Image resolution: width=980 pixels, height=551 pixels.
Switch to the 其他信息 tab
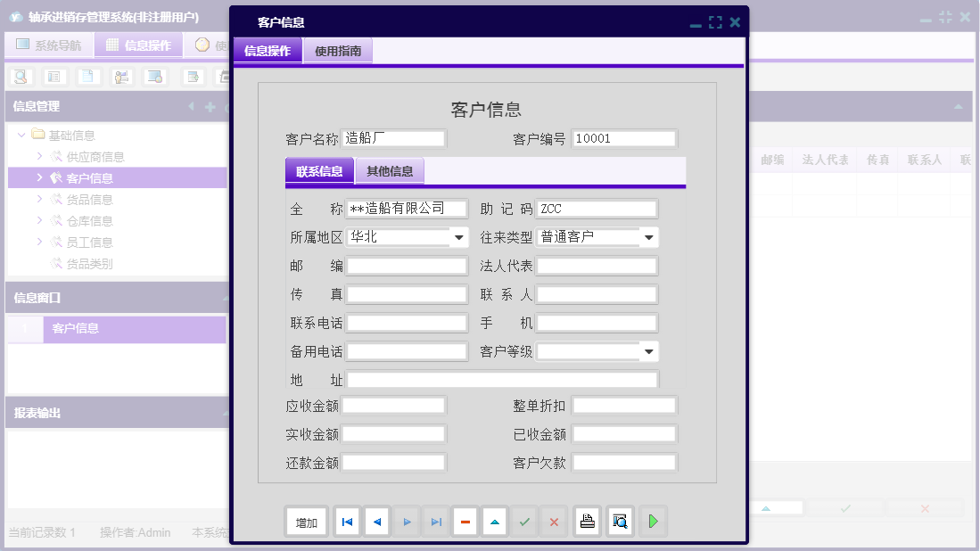coord(390,170)
